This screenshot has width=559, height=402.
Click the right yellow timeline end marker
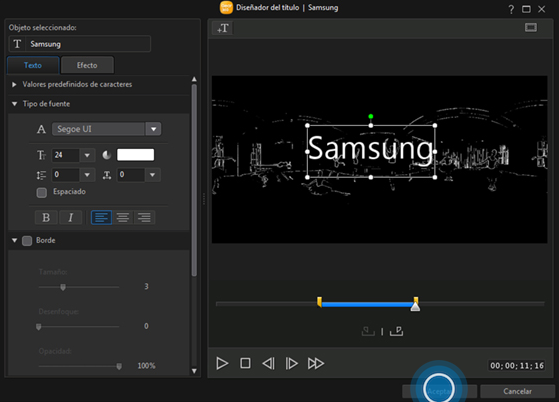point(416,300)
